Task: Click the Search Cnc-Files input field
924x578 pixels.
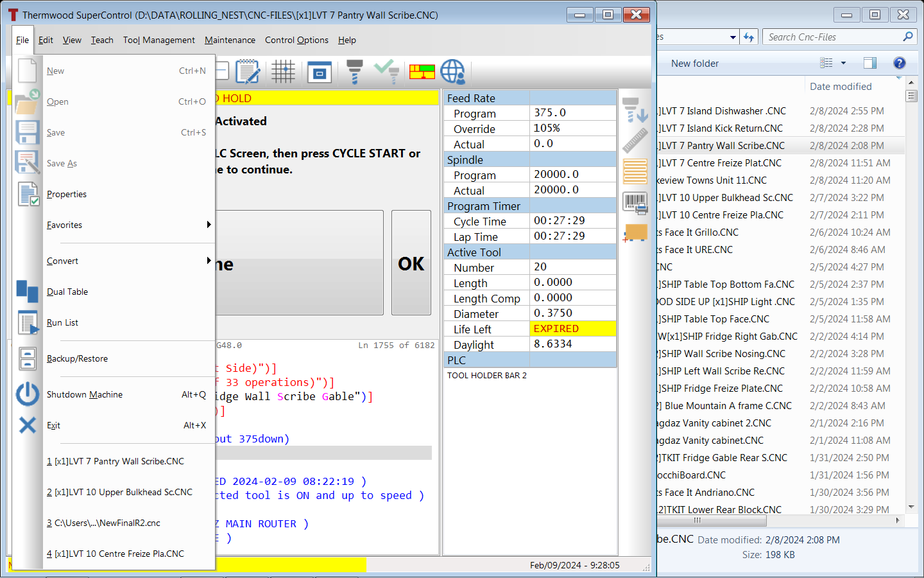Action: [x=832, y=37]
